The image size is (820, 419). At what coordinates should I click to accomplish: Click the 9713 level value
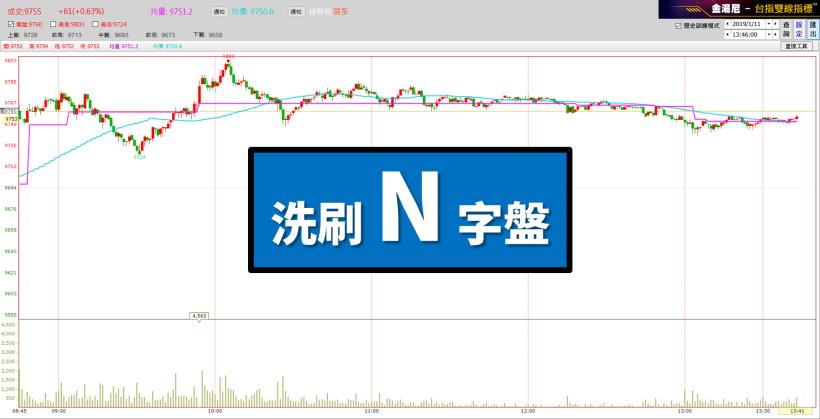click(x=76, y=35)
